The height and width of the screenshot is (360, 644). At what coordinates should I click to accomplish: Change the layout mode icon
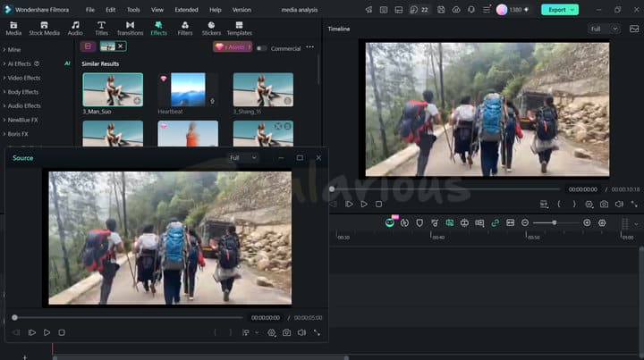(x=398, y=10)
